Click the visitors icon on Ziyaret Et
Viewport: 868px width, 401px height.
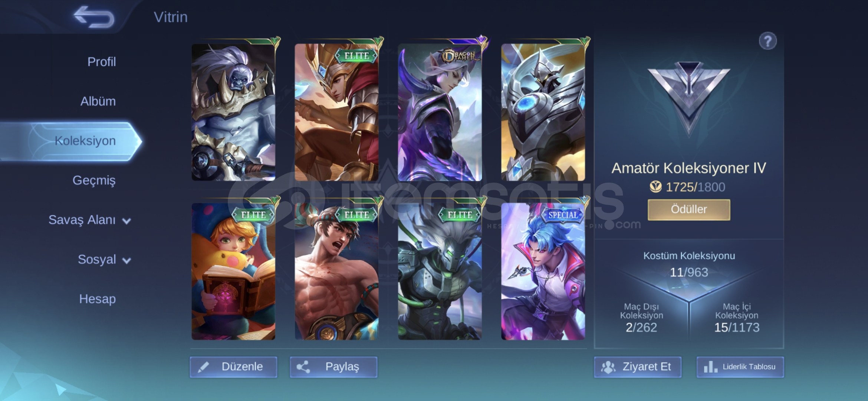[x=608, y=367]
